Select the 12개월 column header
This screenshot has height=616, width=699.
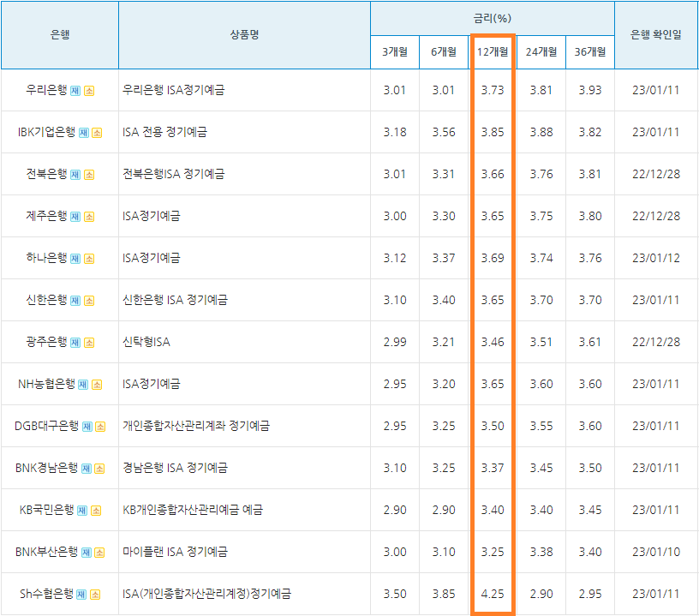coord(493,52)
